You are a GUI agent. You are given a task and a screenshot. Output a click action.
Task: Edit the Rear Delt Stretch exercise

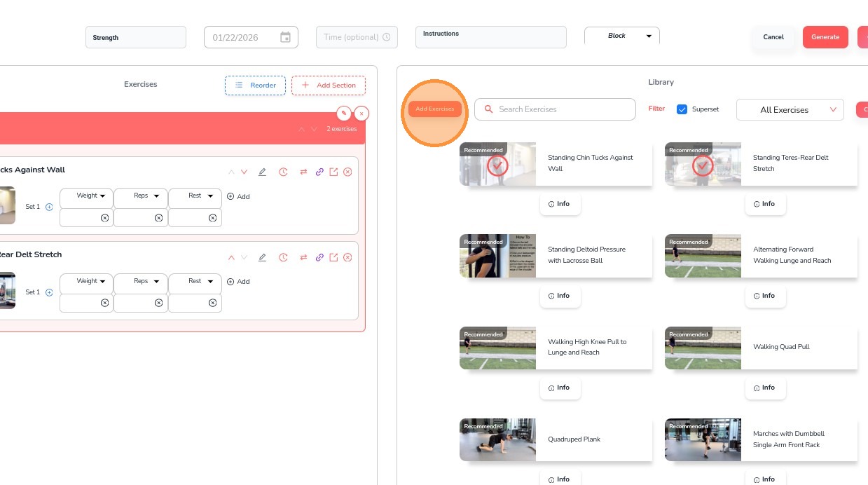point(262,257)
